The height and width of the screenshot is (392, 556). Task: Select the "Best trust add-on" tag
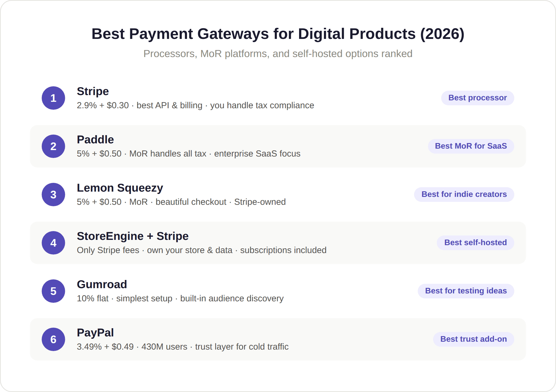point(473,339)
